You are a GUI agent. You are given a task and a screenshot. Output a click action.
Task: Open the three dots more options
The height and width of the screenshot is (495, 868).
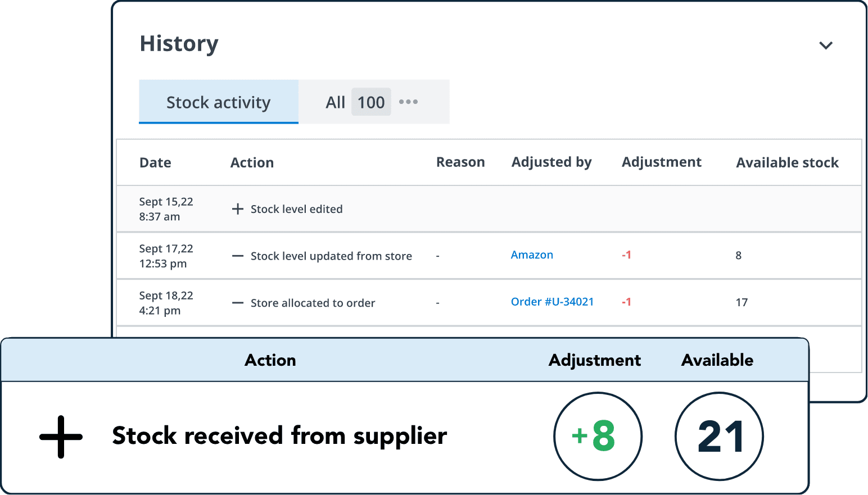point(408,102)
